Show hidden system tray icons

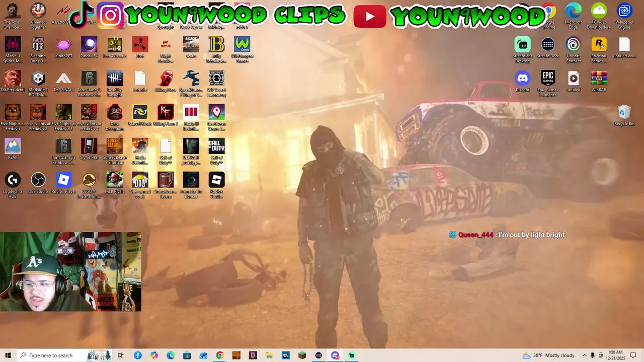tap(584, 355)
